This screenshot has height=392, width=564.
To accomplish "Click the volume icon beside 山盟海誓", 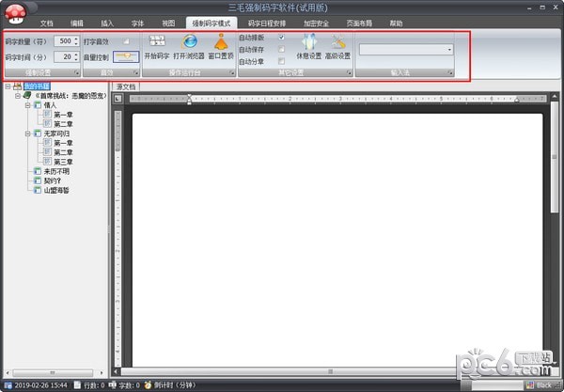I will pyautogui.click(x=37, y=190).
